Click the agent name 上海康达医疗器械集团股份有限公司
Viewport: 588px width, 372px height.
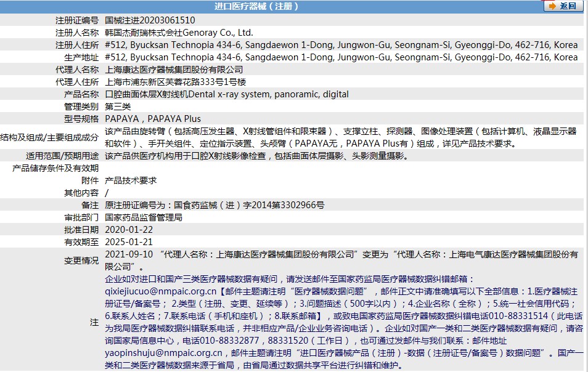point(174,70)
